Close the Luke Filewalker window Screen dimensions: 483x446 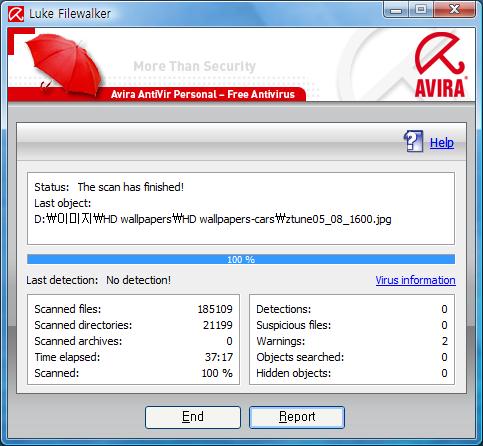(454, 10)
